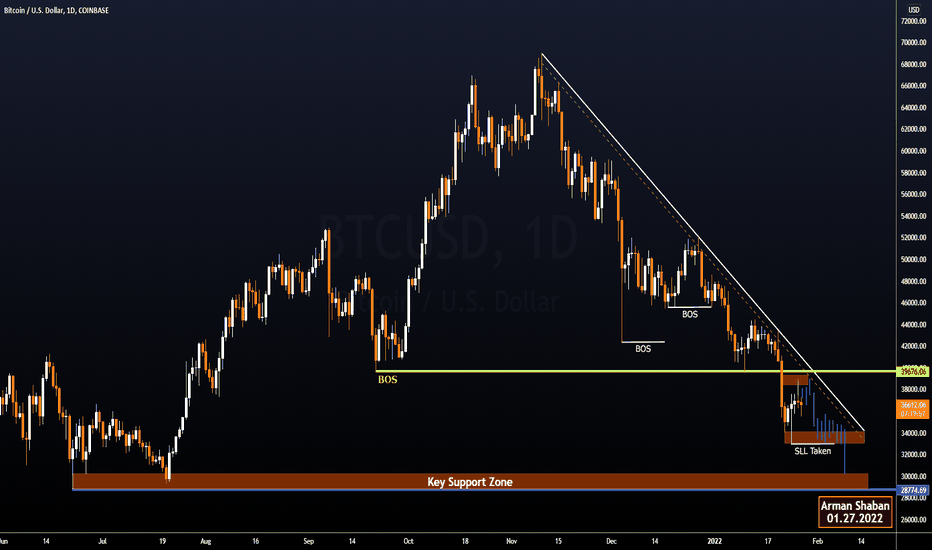932x550 pixels.
Task: Click the 68000.00 price axis label
Action: [914, 64]
